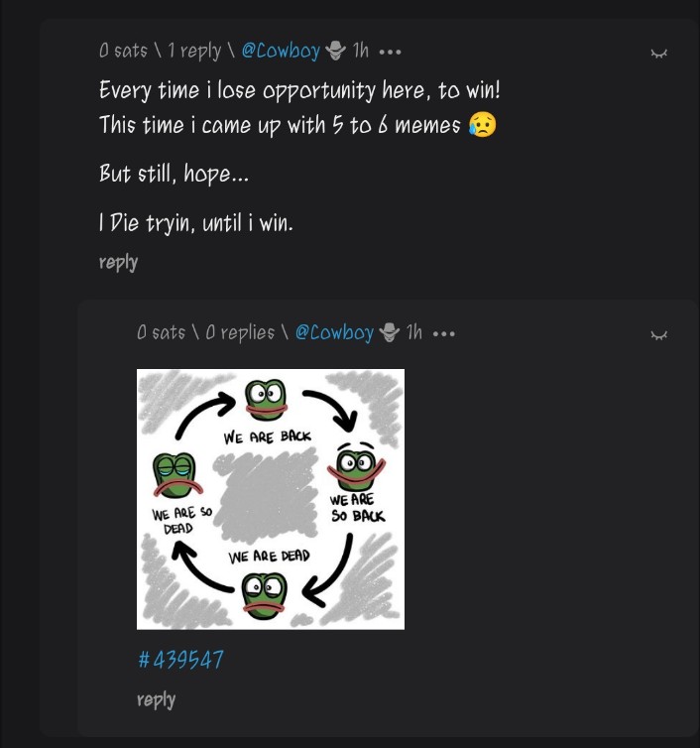Click the cowboy hat badge in the nested reply

point(390,333)
